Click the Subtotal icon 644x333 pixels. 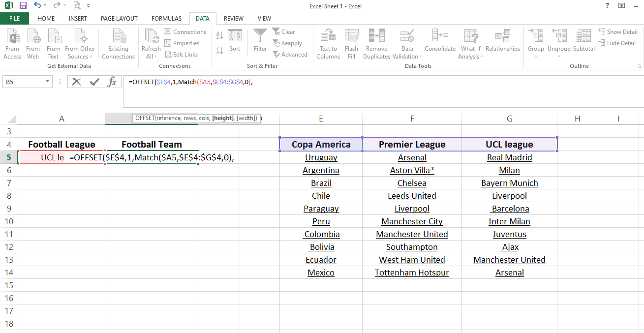tap(583, 36)
